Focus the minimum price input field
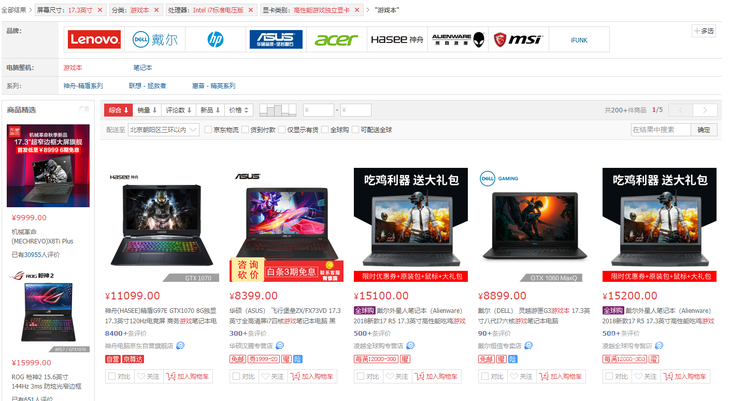Viewport: 730px width, 401px height. coord(318,110)
